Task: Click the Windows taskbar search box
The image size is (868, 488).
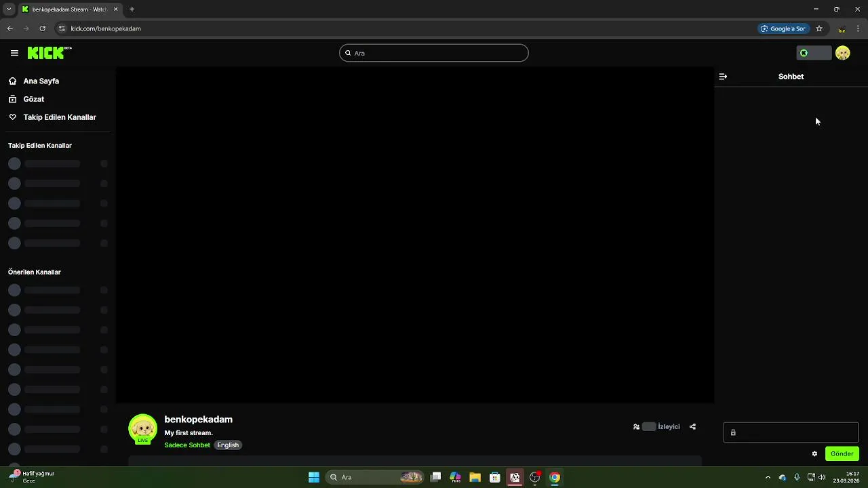Action: coord(375,477)
